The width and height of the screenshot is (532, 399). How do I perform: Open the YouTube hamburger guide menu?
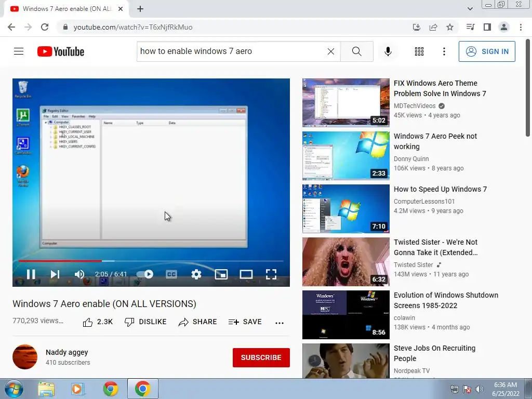pyautogui.click(x=19, y=51)
